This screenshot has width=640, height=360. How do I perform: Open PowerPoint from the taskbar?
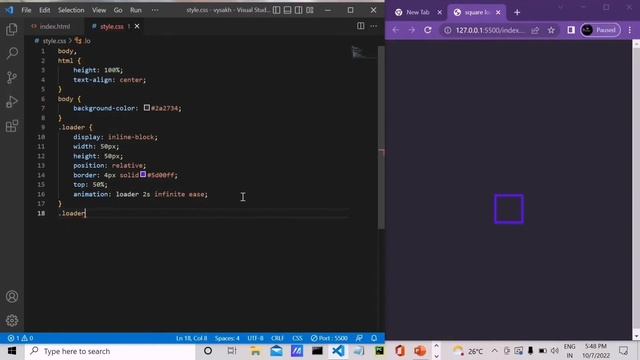pyautogui.click(x=420, y=351)
